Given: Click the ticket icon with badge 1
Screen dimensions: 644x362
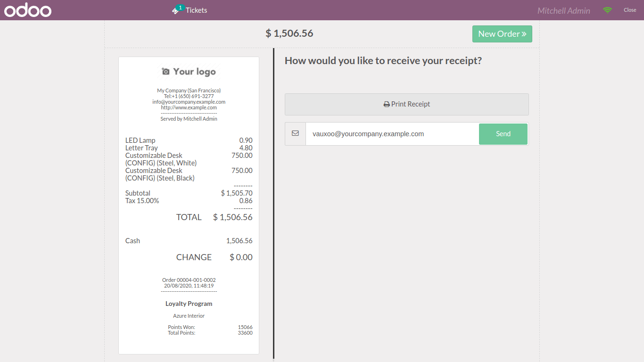Looking at the screenshot, I should pos(177,9).
